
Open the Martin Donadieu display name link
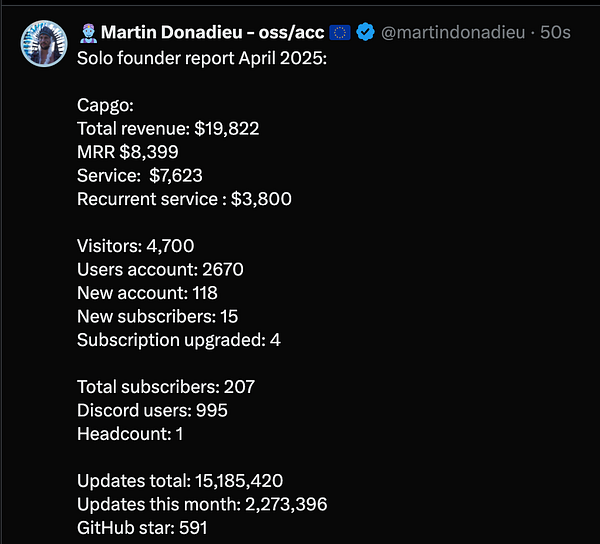[x=212, y=33]
